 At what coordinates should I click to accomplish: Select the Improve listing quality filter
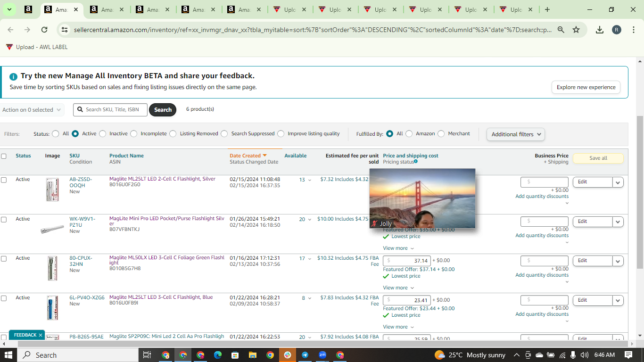click(281, 134)
